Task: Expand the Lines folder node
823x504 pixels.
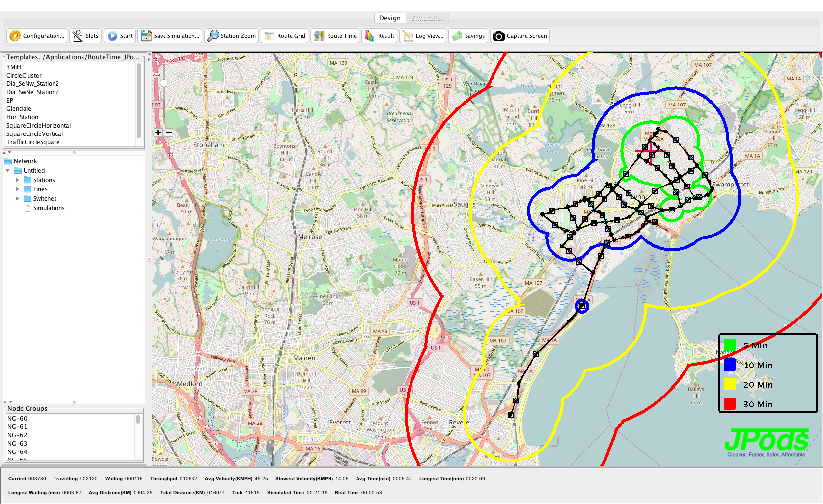Action: tap(18, 189)
